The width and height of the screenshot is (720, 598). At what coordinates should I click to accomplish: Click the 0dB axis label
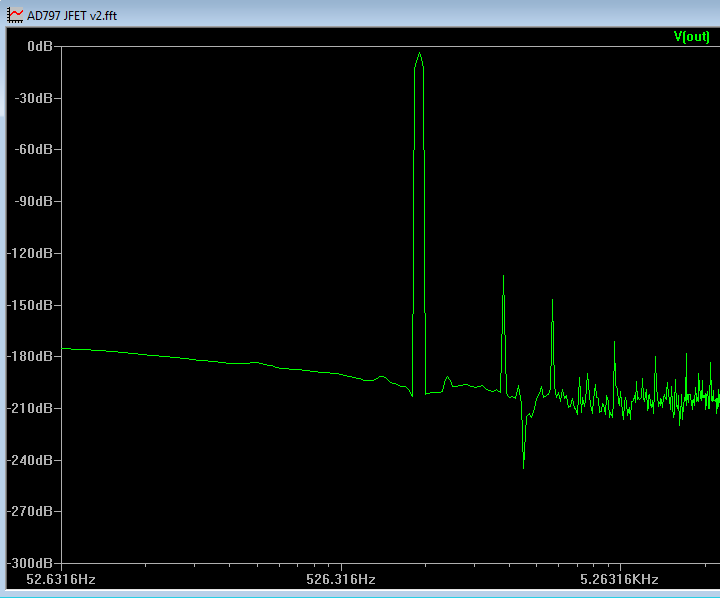tap(40, 46)
